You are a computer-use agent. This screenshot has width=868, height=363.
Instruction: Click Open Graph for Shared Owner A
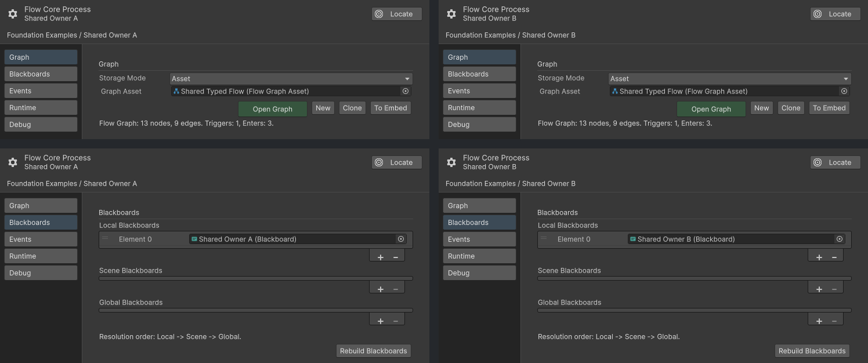coord(273,109)
